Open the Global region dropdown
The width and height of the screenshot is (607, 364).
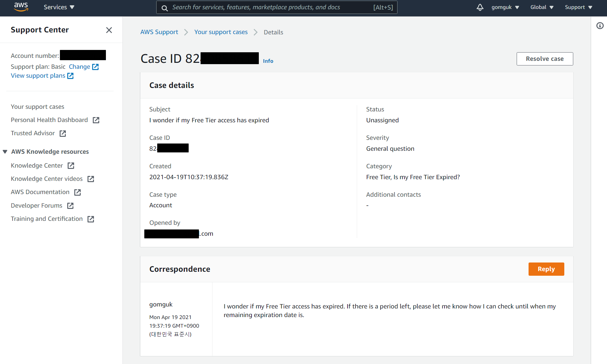point(542,7)
